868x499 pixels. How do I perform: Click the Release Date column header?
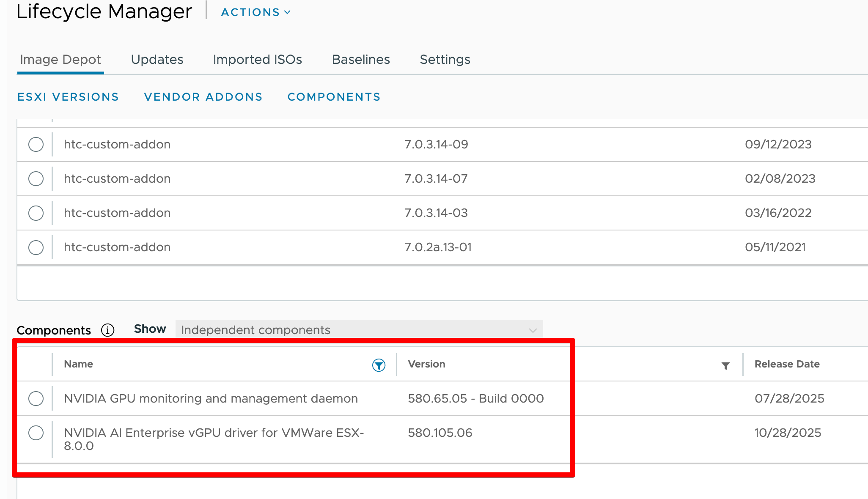click(787, 364)
